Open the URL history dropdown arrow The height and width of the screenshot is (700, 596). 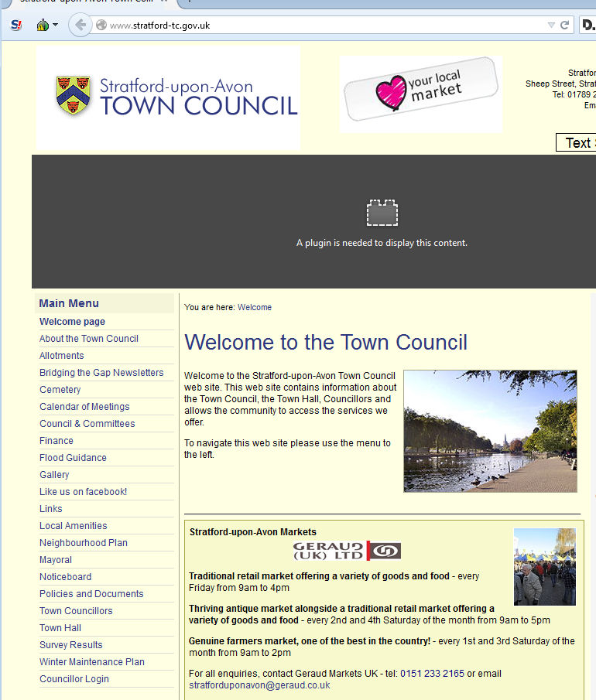pyautogui.click(x=551, y=26)
